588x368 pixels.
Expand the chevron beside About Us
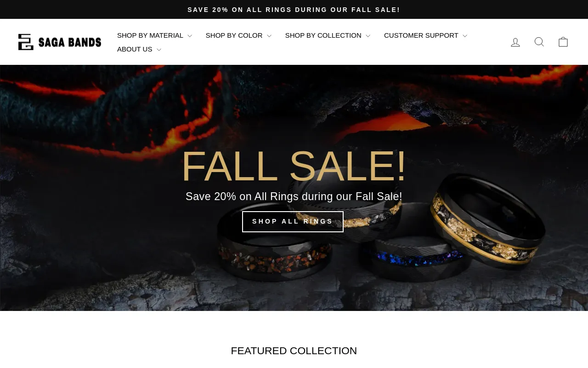(159, 50)
